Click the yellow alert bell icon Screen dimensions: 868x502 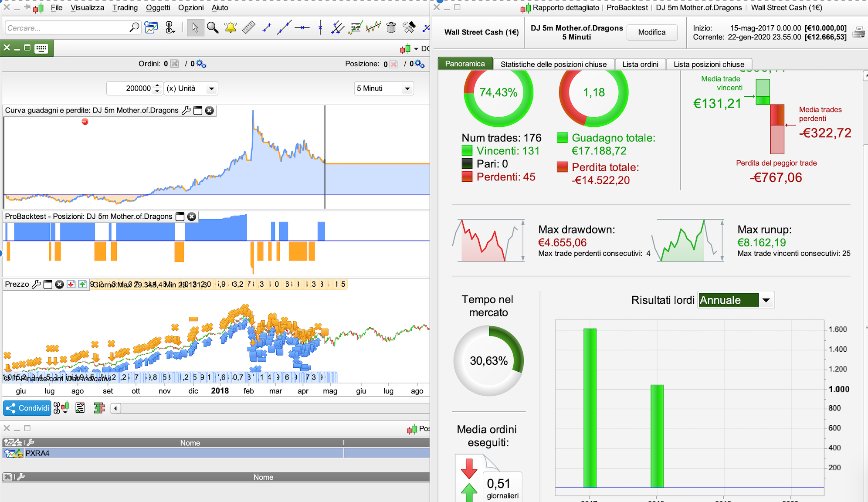[231, 28]
